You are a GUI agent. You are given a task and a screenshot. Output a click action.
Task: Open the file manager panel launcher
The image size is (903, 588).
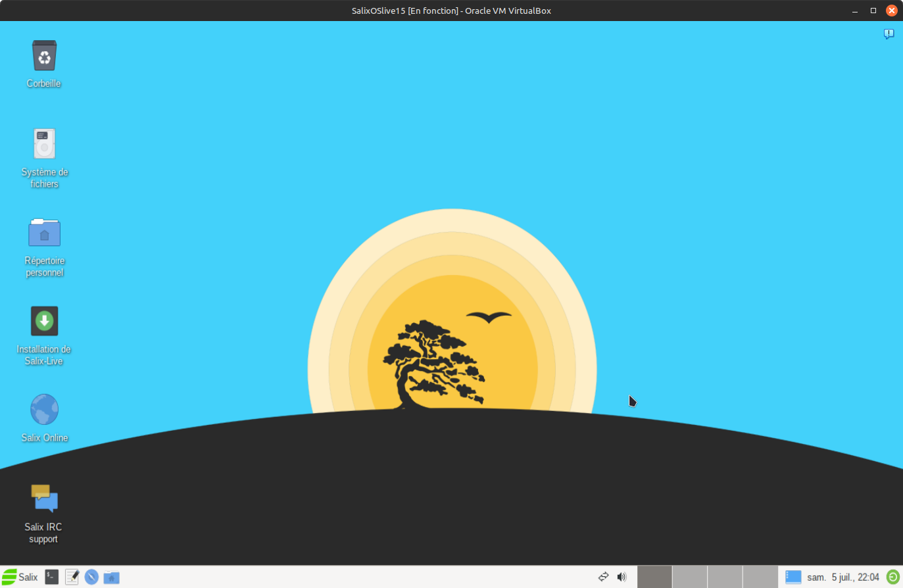tap(111, 577)
